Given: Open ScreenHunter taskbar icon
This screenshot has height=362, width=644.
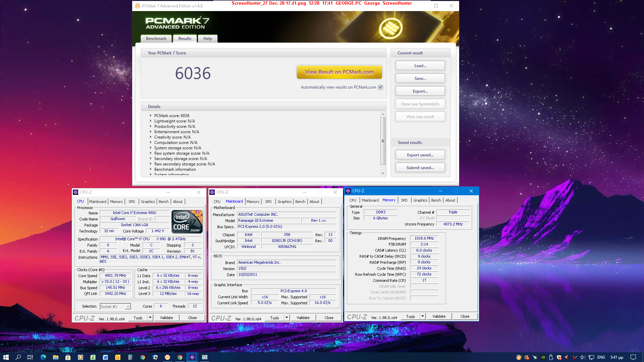Looking at the screenshot, I should coord(204,357).
